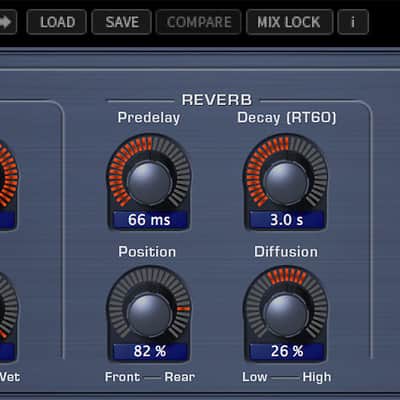
Task: Select the 3.0 s decay value field
Action: coord(287,220)
